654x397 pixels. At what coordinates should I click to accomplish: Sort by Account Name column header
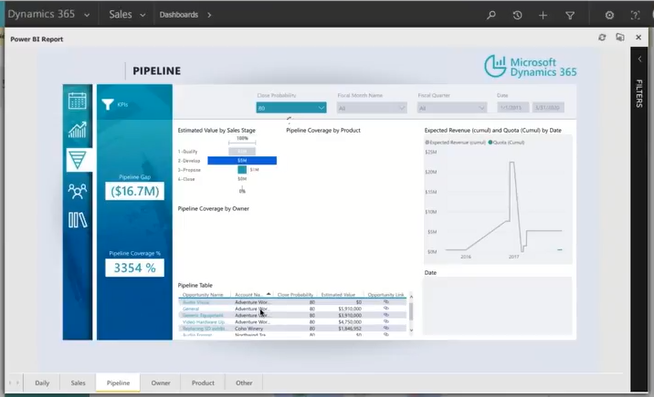248,294
